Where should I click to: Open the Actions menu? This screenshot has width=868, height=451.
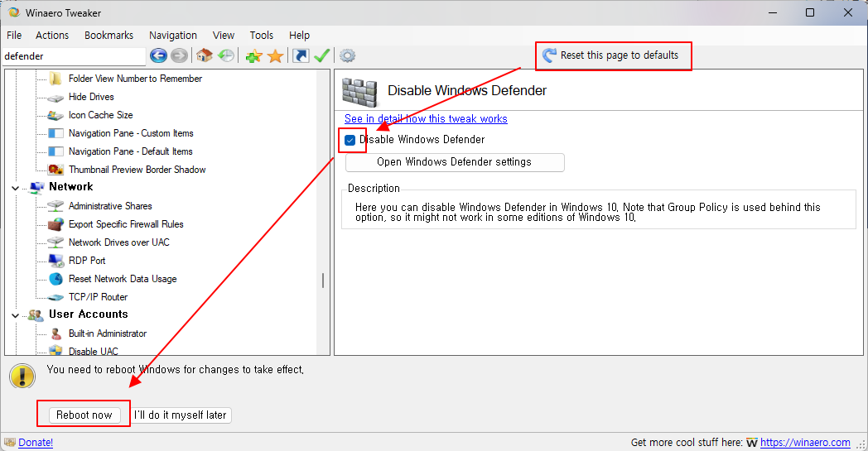52,36
